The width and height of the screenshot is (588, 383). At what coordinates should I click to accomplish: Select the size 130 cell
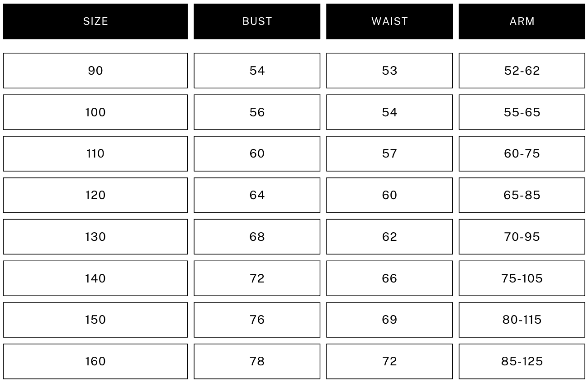95,237
